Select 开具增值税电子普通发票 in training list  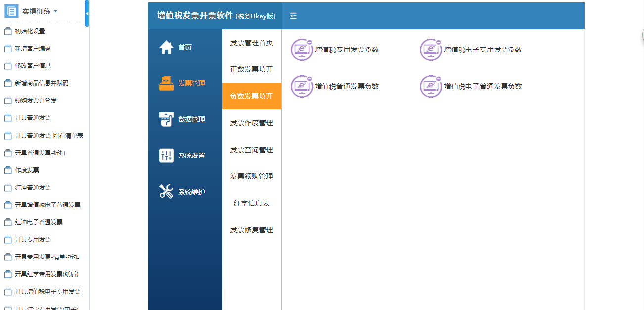coord(47,205)
